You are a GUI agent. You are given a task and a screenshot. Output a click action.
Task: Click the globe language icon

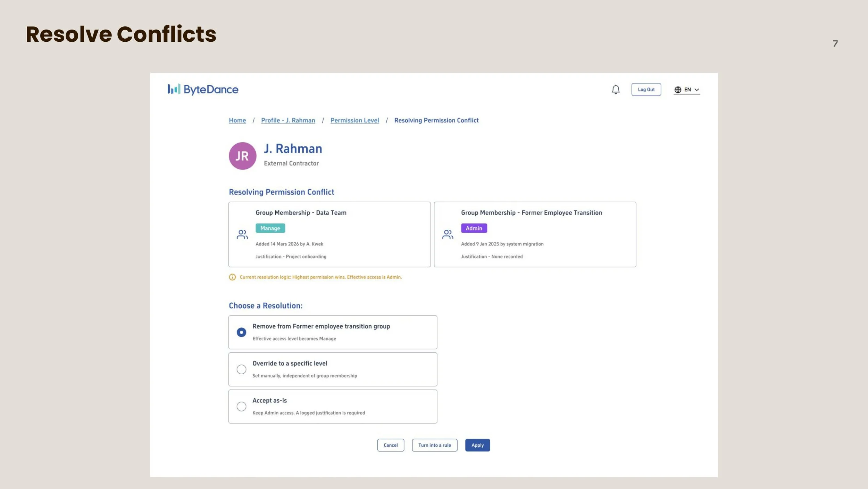click(678, 90)
